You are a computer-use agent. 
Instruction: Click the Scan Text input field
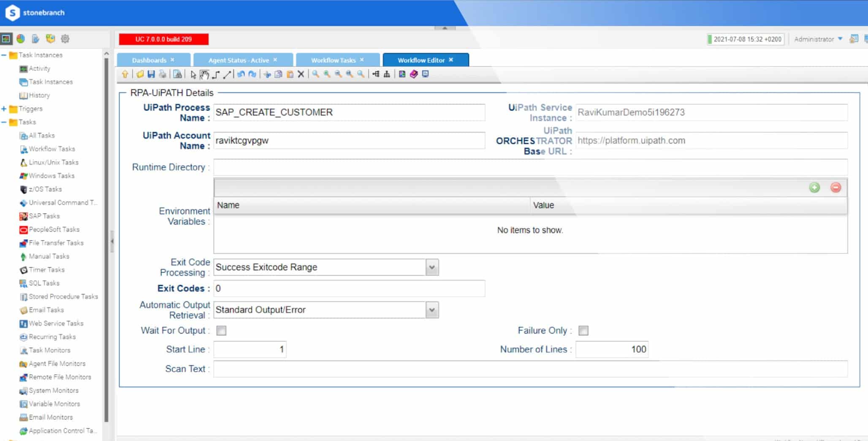click(530, 369)
